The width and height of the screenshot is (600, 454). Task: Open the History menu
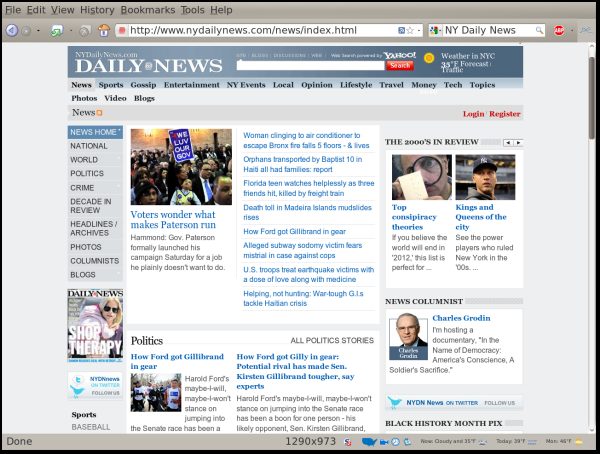pyautogui.click(x=97, y=10)
